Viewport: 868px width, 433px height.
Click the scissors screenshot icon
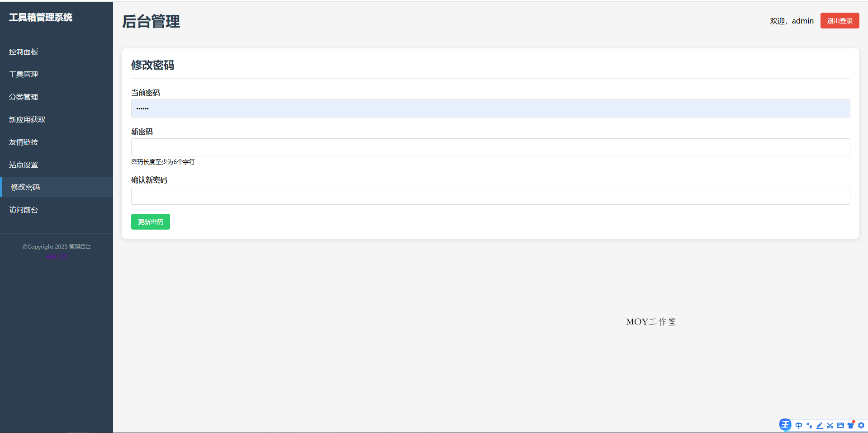coord(830,425)
